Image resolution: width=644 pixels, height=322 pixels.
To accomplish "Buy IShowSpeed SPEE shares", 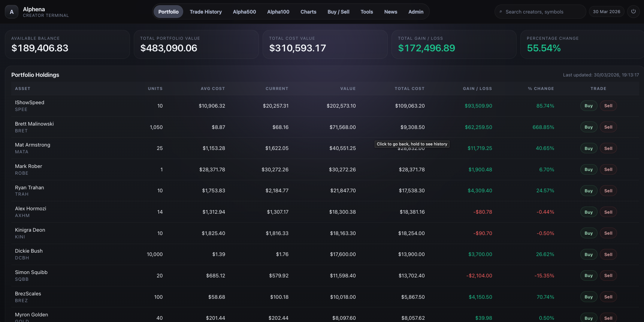I will [589, 106].
